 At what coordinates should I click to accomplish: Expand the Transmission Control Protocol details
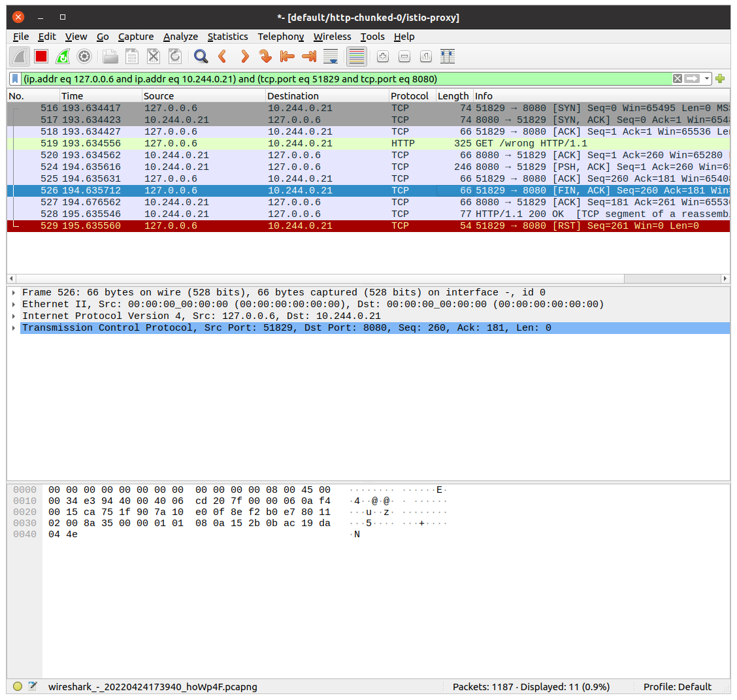(x=14, y=327)
